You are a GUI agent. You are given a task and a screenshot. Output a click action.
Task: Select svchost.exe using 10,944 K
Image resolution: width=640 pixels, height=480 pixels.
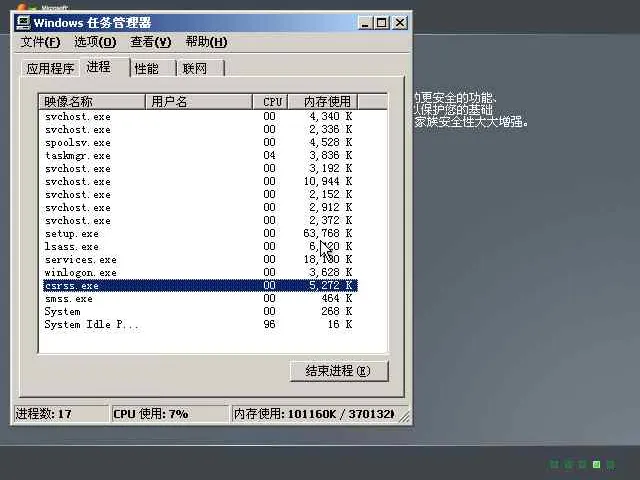click(x=200, y=182)
